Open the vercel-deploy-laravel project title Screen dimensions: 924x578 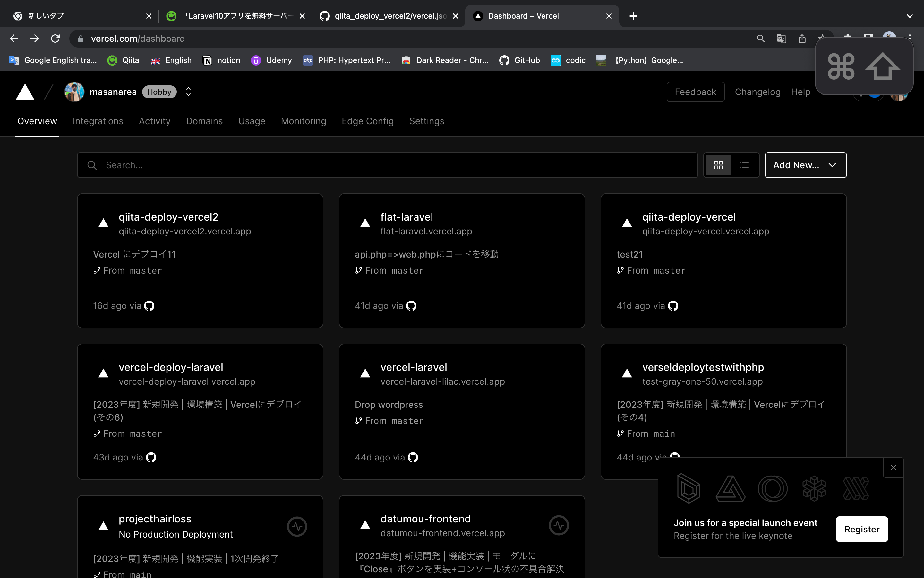click(x=171, y=367)
